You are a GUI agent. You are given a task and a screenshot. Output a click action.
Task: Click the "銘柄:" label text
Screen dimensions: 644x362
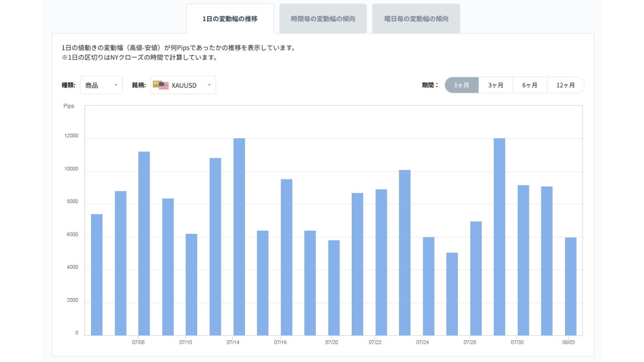click(139, 85)
